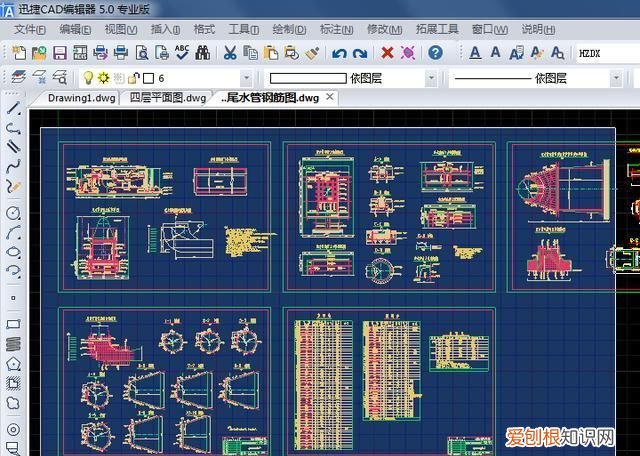
Task: Open a drawing with the Open folder icon
Action: (39, 53)
